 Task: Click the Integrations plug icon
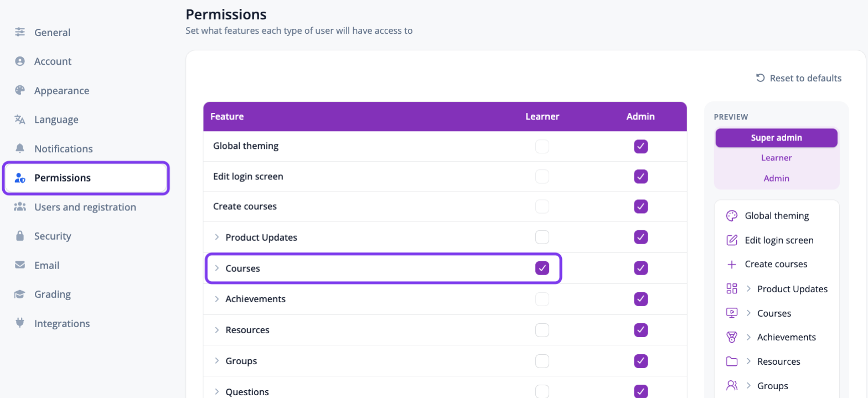pyautogui.click(x=20, y=323)
